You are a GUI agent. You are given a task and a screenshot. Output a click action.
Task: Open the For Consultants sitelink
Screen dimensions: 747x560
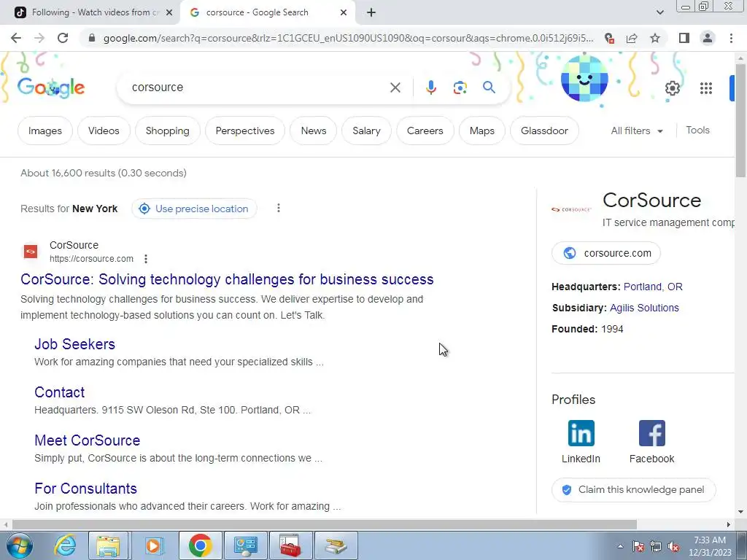86,488
